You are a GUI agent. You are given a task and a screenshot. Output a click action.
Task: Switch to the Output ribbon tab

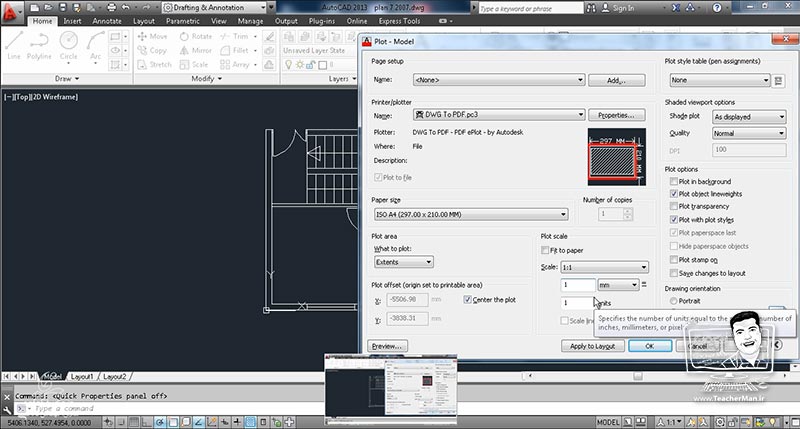[x=286, y=21]
